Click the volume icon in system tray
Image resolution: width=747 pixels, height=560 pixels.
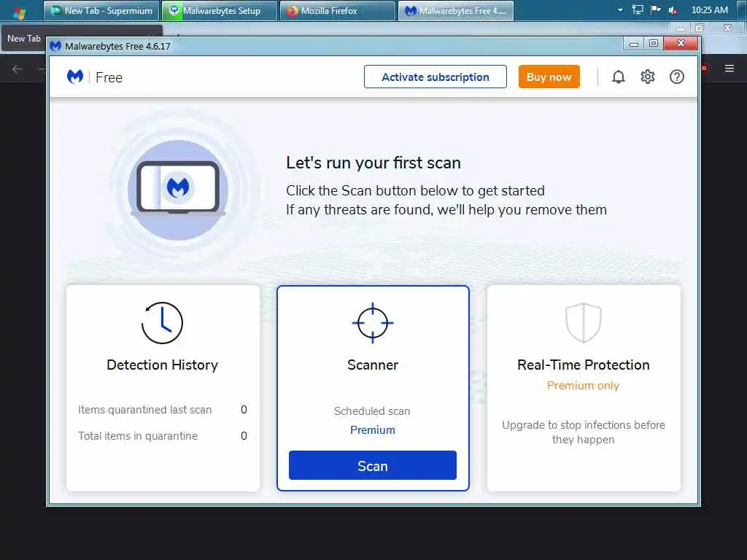click(x=673, y=10)
